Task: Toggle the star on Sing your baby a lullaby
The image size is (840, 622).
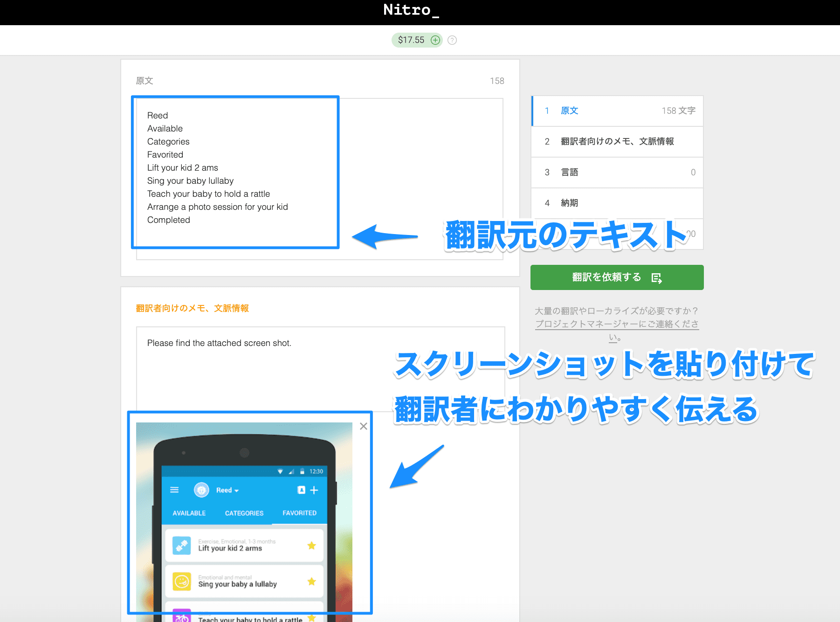Action: (x=311, y=581)
